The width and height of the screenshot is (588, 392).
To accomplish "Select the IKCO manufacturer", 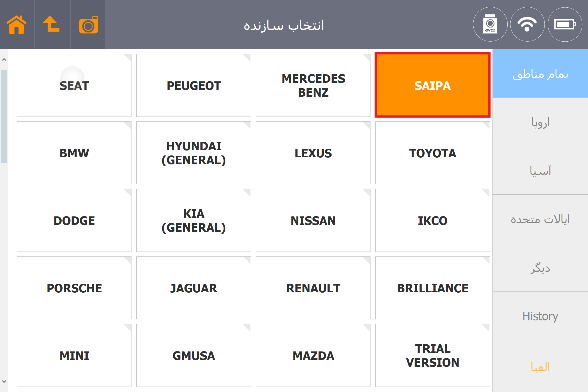I will pyautogui.click(x=433, y=220).
